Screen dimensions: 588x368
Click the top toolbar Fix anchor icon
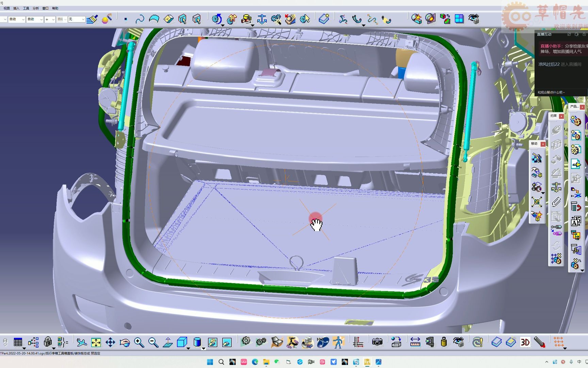(x=262, y=19)
